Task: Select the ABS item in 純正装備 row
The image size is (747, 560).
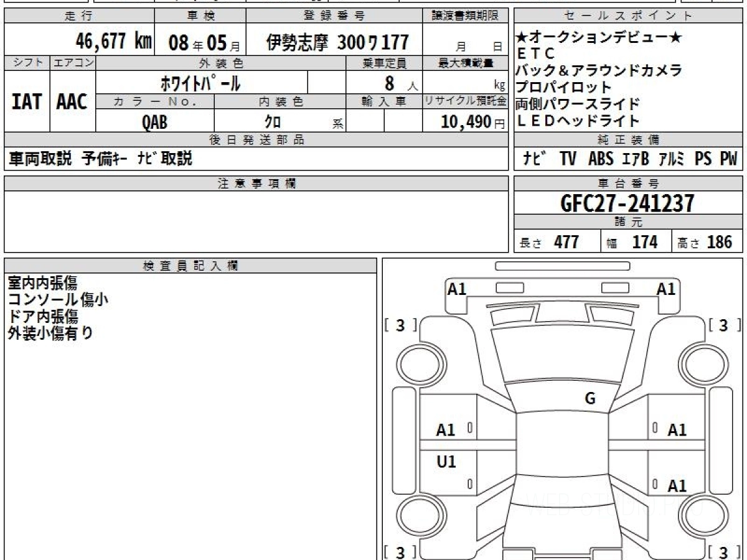Action: 601,159
